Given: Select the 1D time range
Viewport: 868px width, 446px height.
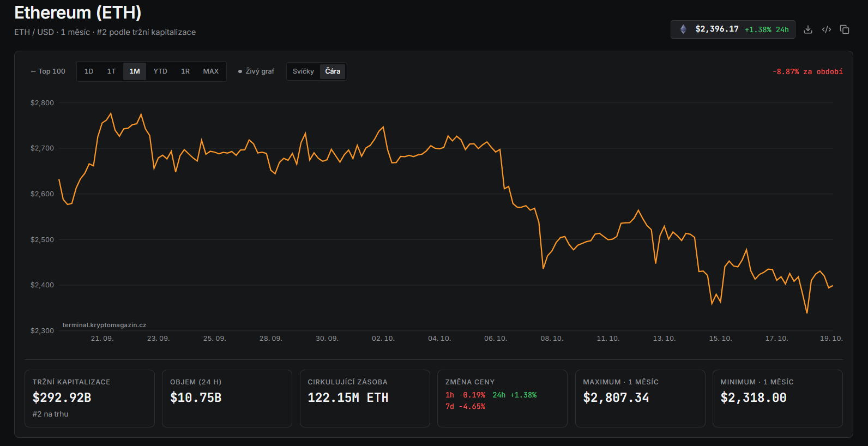Looking at the screenshot, I should [x=89, y=71].
